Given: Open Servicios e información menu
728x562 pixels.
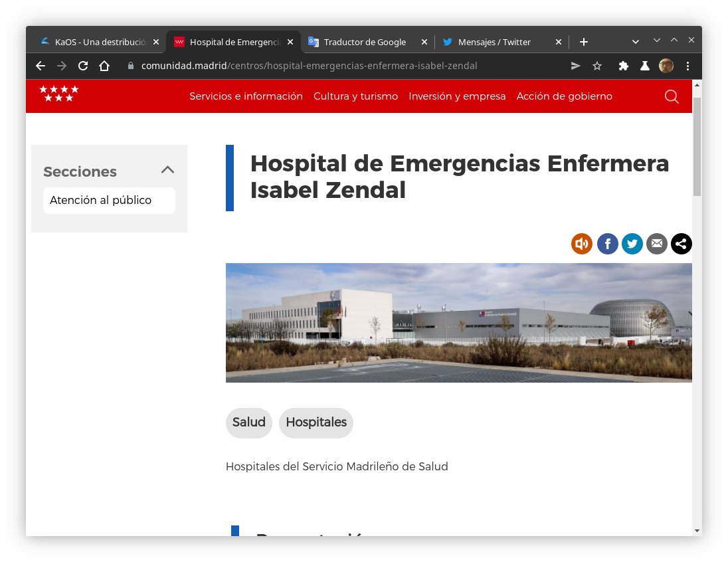Looking at the screenshot, I should [246, 96].
